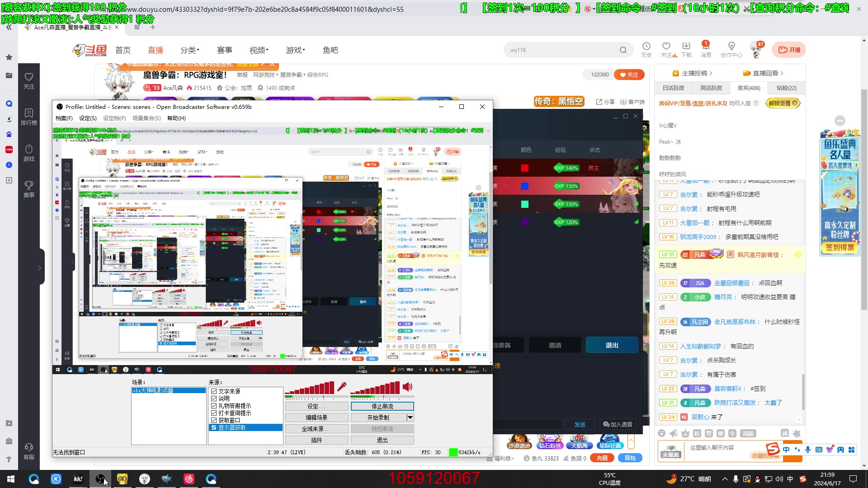Screen dimensions: 868x488
Task: Click the danmaku filter icon in chat toolbar
Action: 785,433
